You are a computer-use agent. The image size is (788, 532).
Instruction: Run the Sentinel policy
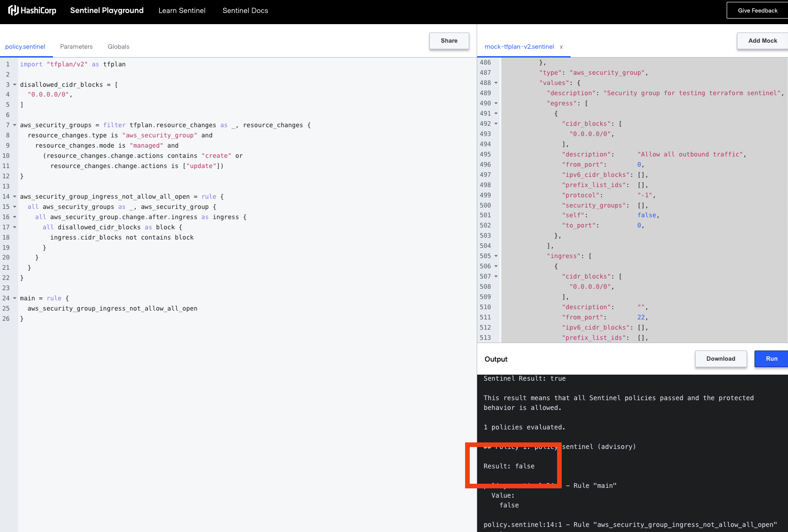point(771,358)
